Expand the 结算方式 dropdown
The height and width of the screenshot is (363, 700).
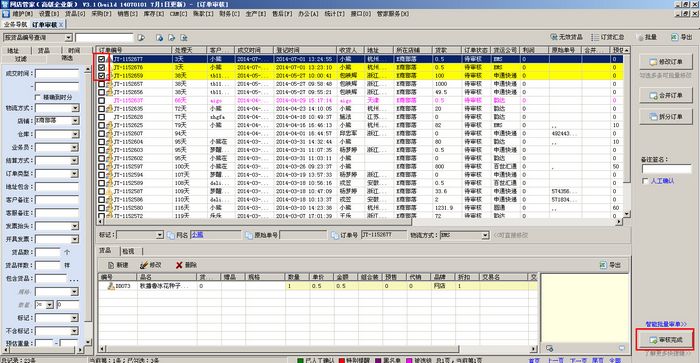75,160
